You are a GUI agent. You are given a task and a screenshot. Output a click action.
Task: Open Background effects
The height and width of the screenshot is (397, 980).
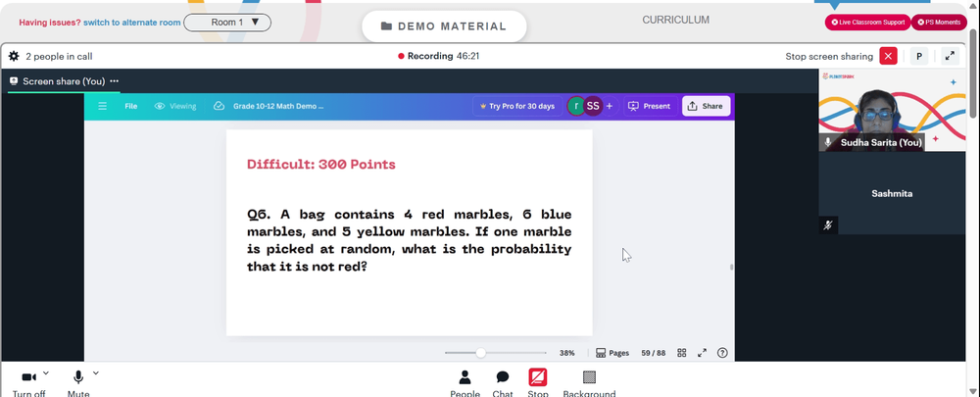click(x=589, y=382)
